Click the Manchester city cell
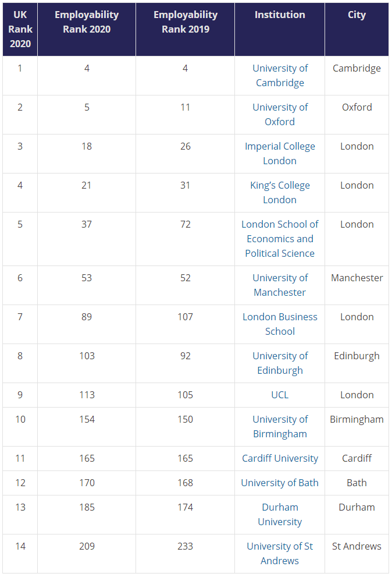The width and height of the screenshot is (392, 577). coord(357,278)
